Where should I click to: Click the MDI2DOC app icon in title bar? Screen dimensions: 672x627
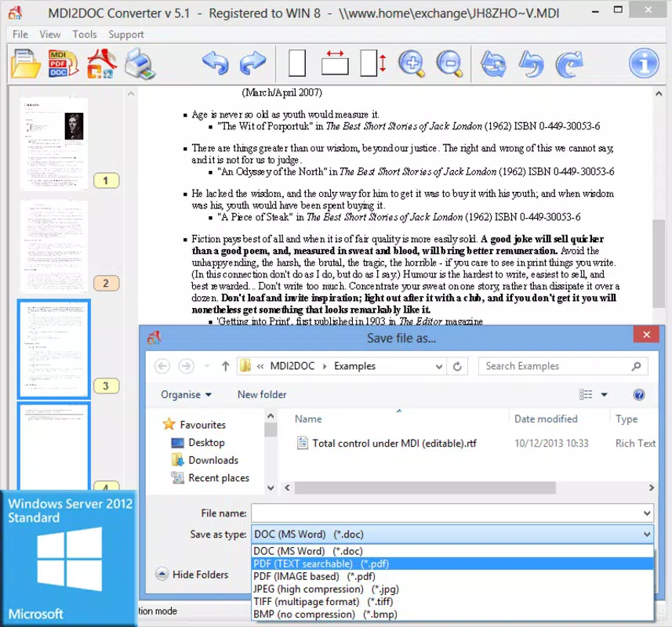16,13
